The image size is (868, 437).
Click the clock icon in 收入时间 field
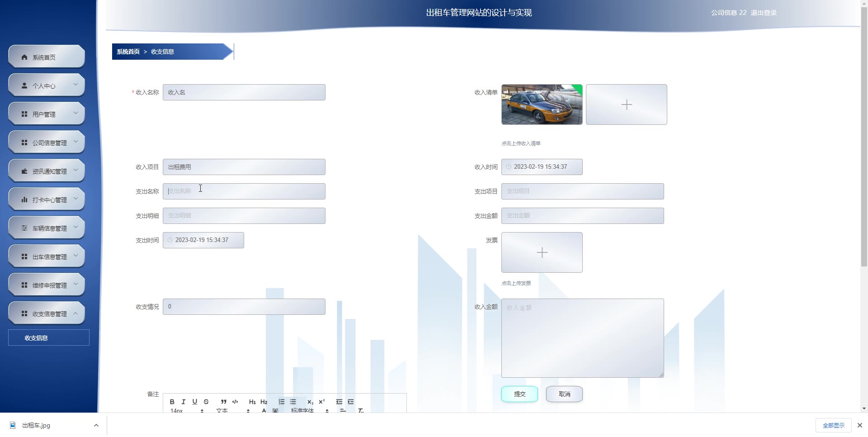pyautogui.click(x=509, y=167)
